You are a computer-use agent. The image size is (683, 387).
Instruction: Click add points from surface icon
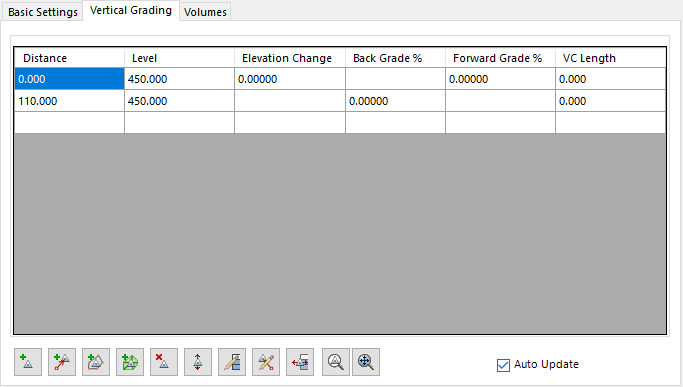tap(130, 362)
